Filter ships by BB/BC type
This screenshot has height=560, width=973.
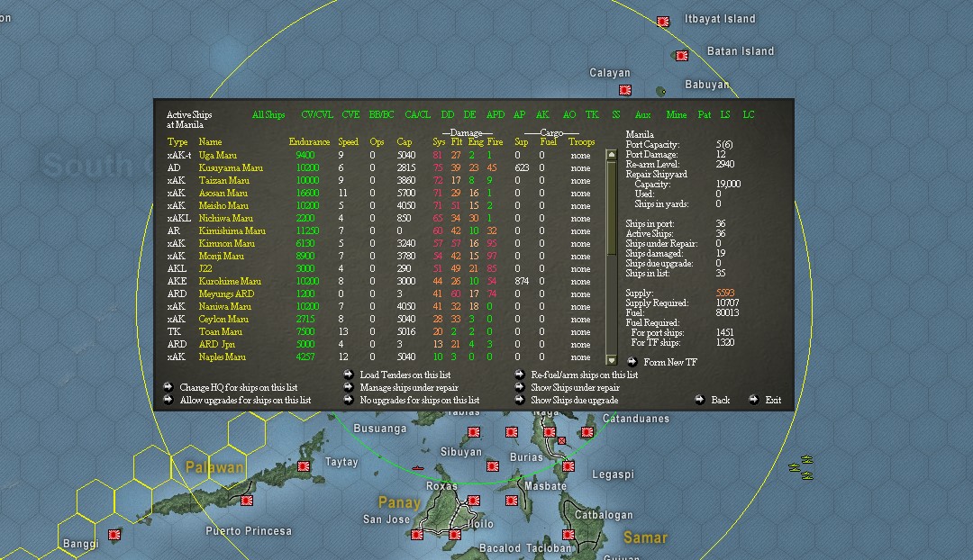tap(382, 114)
